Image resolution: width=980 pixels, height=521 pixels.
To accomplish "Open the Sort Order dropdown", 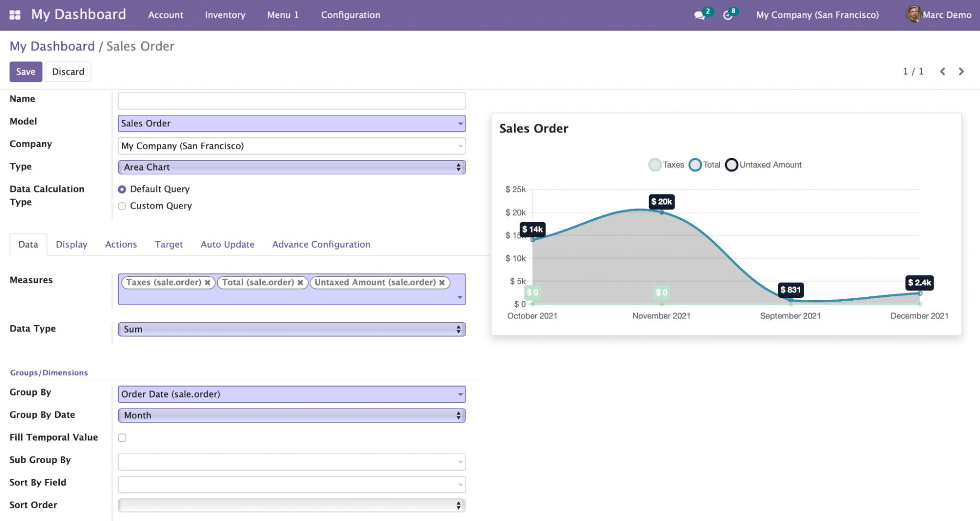I will (x=292, y=505).
